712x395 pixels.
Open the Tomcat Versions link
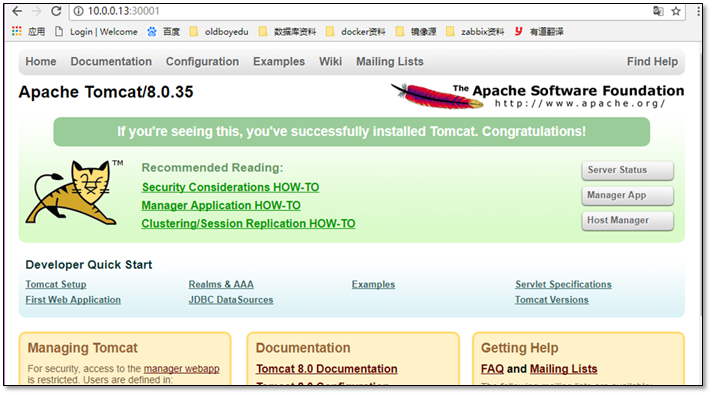point(552,300)
